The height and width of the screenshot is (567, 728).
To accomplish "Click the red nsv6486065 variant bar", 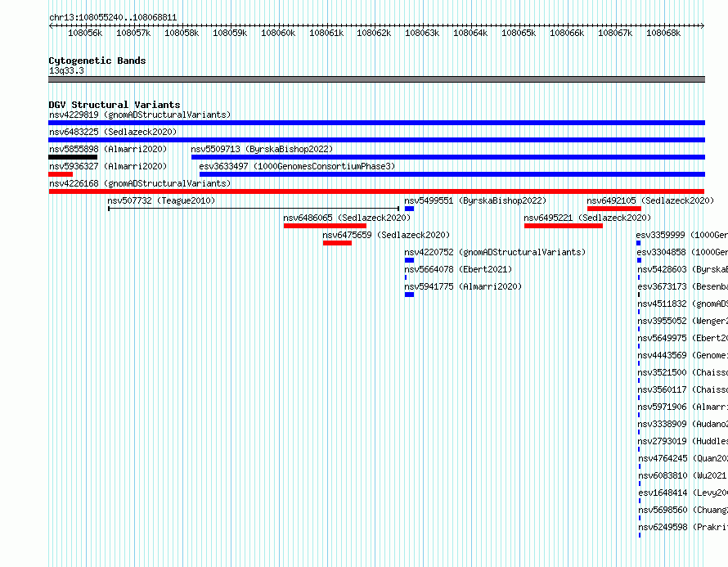I will pos(325,226).
